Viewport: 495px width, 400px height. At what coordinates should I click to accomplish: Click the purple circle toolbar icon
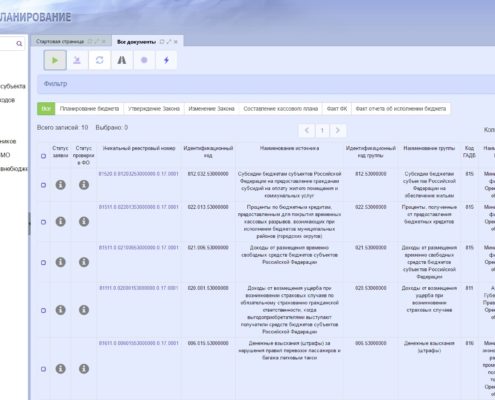[x=144, y=60]
